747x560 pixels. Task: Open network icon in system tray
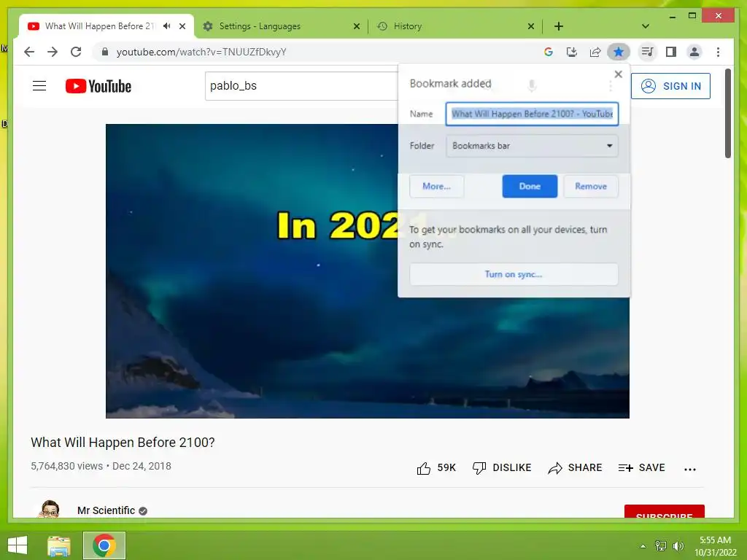[661, 545]
